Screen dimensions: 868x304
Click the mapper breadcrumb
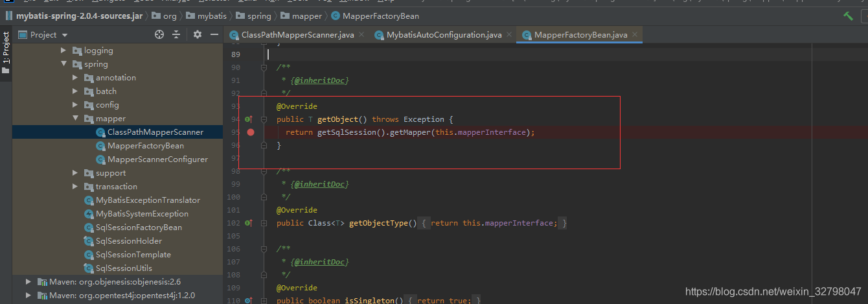(x=307, y=16)
